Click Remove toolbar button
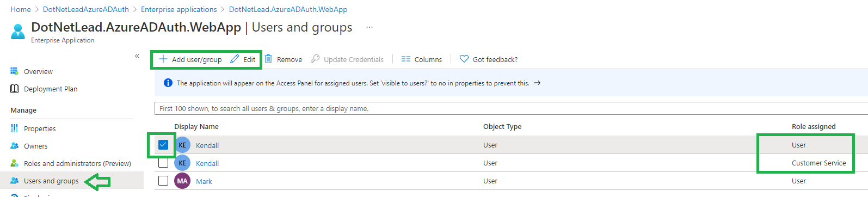 point(284,59)
